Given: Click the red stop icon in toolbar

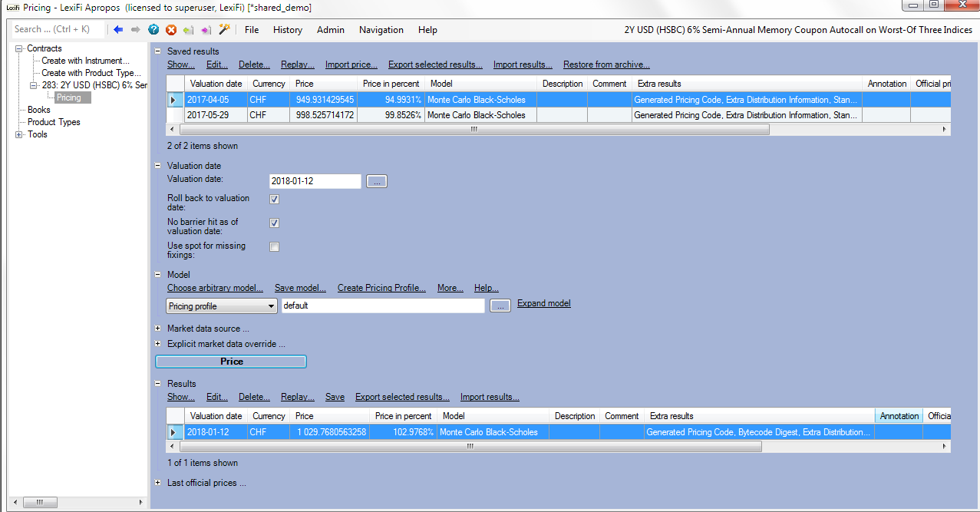Looking at the screenshot, I should (171, 30).
